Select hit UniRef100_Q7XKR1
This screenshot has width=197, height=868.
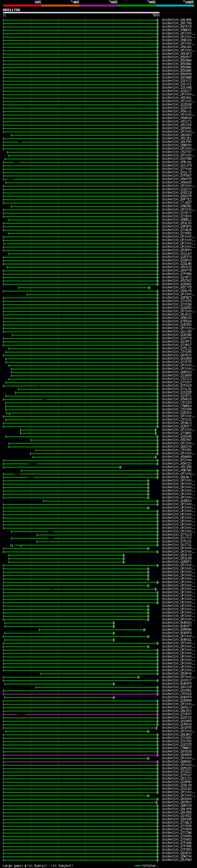point(177,233)
